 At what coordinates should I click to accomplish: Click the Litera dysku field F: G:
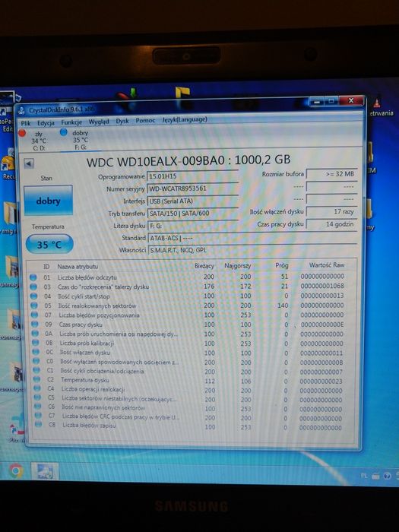(193, 225)
